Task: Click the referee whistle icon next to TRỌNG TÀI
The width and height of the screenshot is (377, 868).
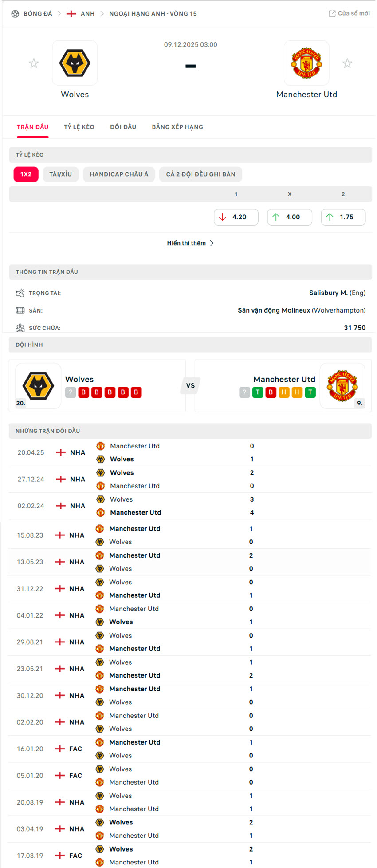Action: click(x=20, y=293)
